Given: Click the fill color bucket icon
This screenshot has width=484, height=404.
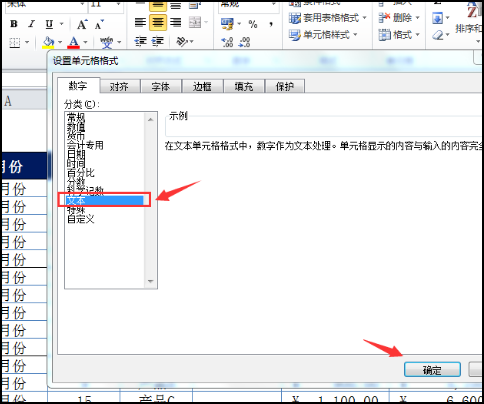Looking at the screenshot, I should [x=49, y=42].
